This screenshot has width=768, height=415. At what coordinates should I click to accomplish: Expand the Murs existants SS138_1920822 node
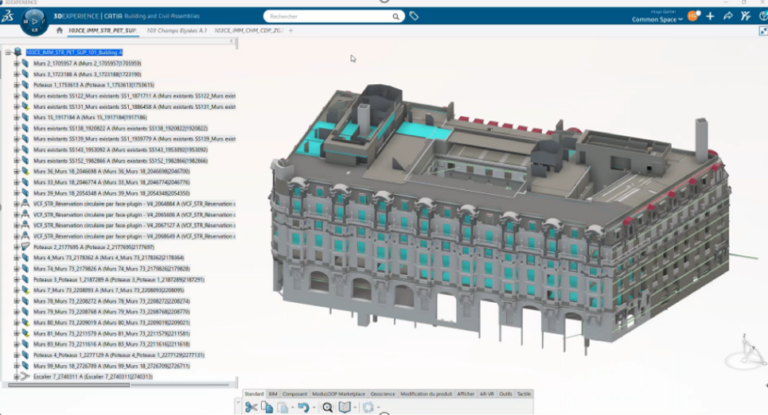17,128
